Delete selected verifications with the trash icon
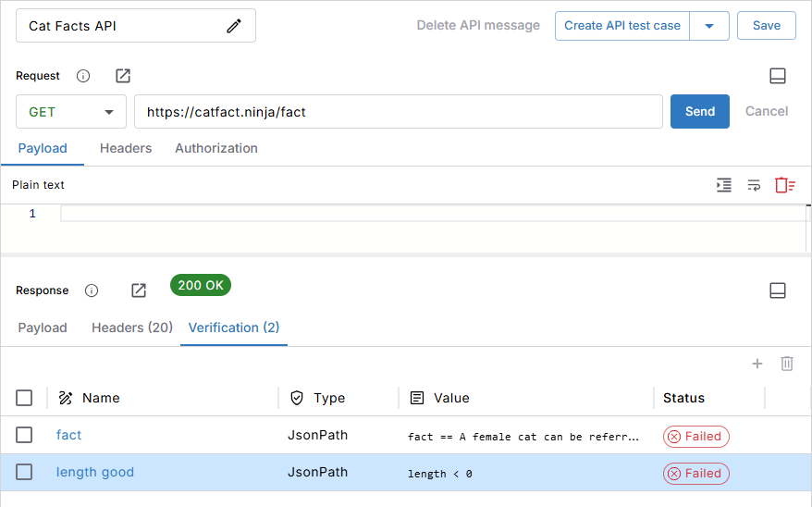812x507 pixels. tap(787, 364)
